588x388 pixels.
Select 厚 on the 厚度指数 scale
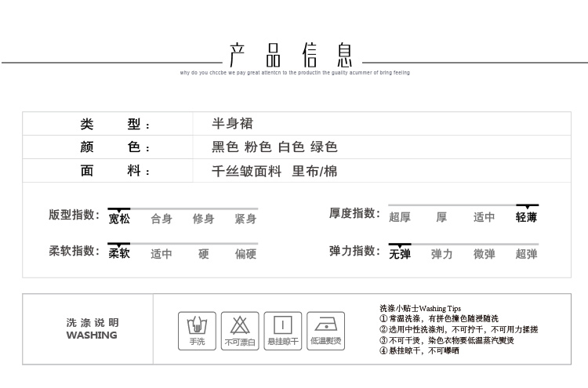(x=441, y=216)
